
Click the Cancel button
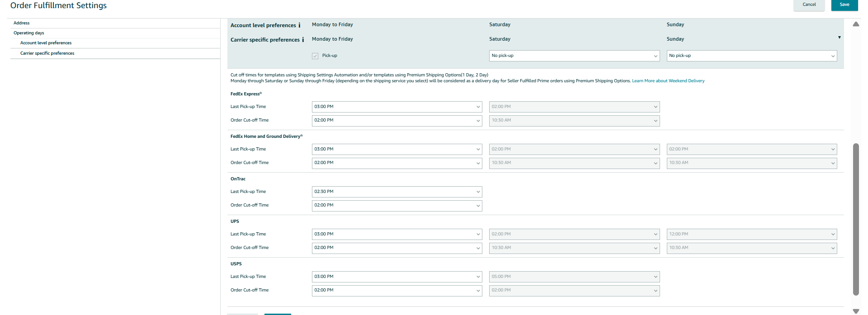[809, 5]
